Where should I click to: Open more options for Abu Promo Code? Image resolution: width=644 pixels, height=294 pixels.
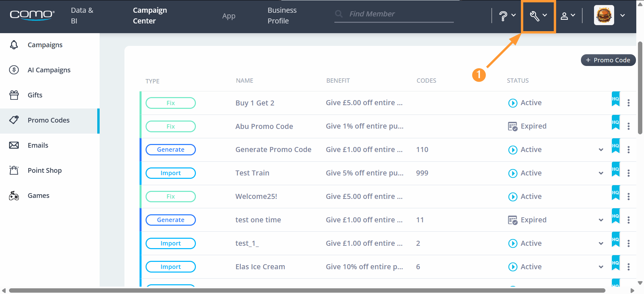(x=629, y=126)
